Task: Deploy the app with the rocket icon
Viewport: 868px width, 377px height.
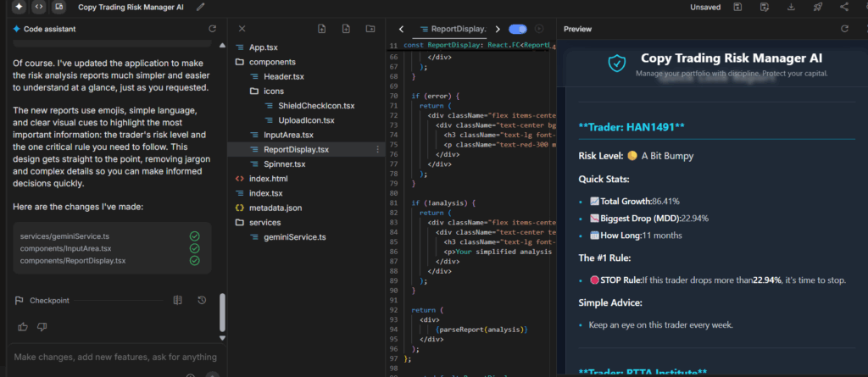Action: point(818,7)
